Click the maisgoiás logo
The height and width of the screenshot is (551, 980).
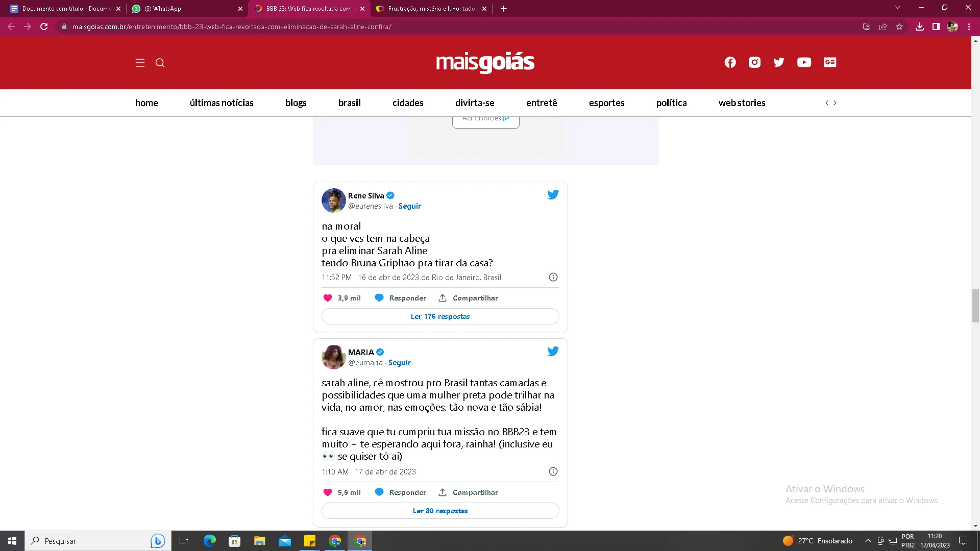tap(485, 62)
